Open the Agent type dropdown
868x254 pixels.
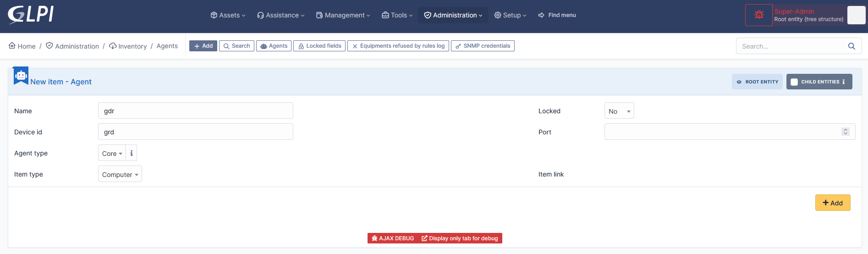112,153
